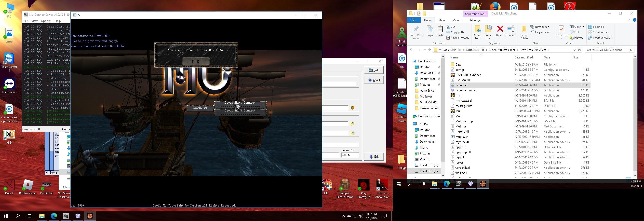Click Invert selection in the ribbon
Image resolution: width=644 pixels, height=221 pixels.
(600, 38)
